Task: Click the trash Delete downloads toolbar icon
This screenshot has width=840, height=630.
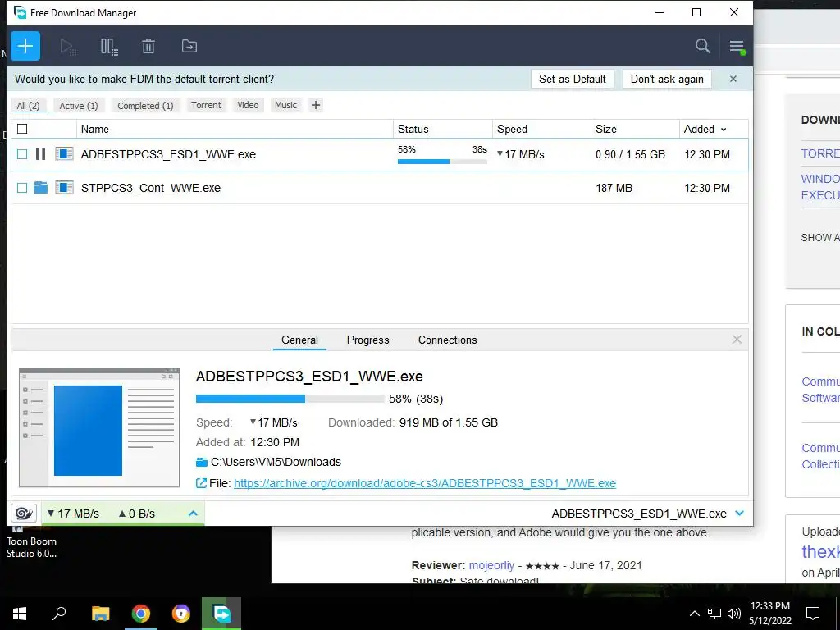Action: click(148, 46)
